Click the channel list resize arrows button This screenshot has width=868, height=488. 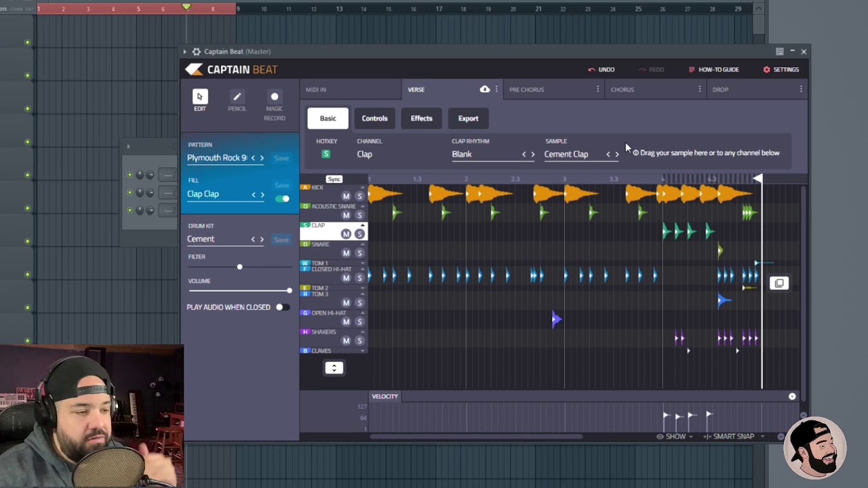tap(334, 367)
